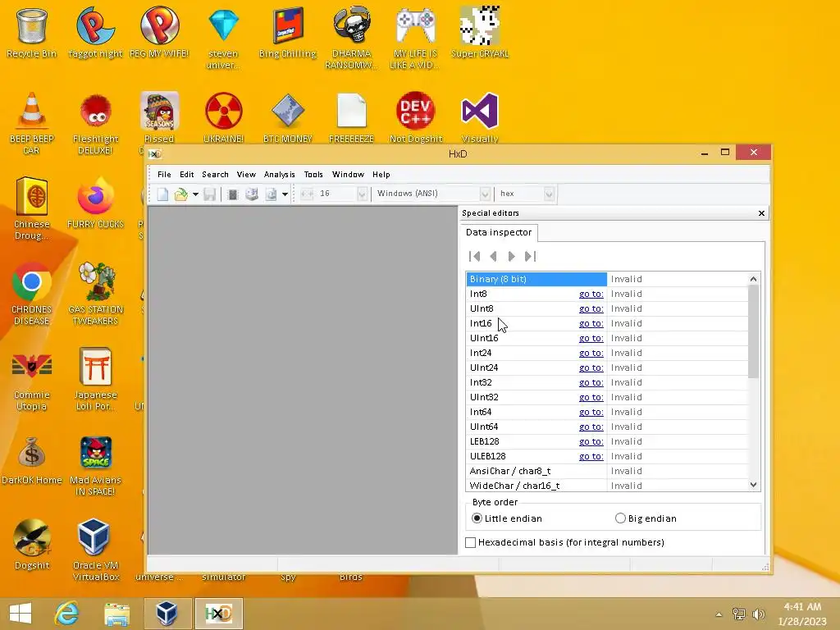
Task: Select the Binary (8 bit) row
Action: pyautogui.click(x=607, y=279)
